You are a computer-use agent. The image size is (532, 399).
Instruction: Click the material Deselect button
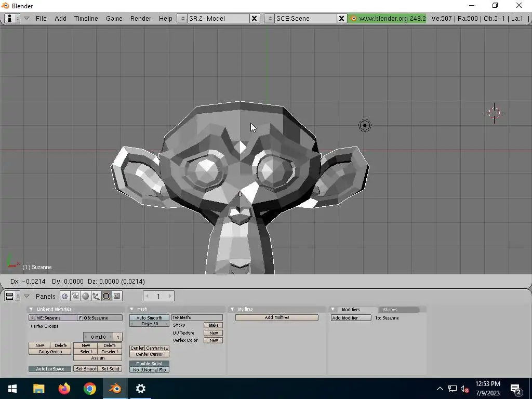pos(110,352)
